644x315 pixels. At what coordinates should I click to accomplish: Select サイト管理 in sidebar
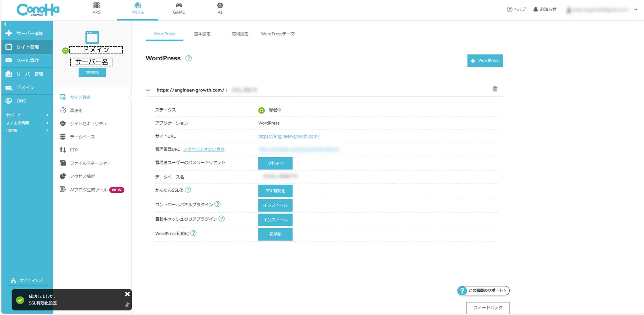27,47
